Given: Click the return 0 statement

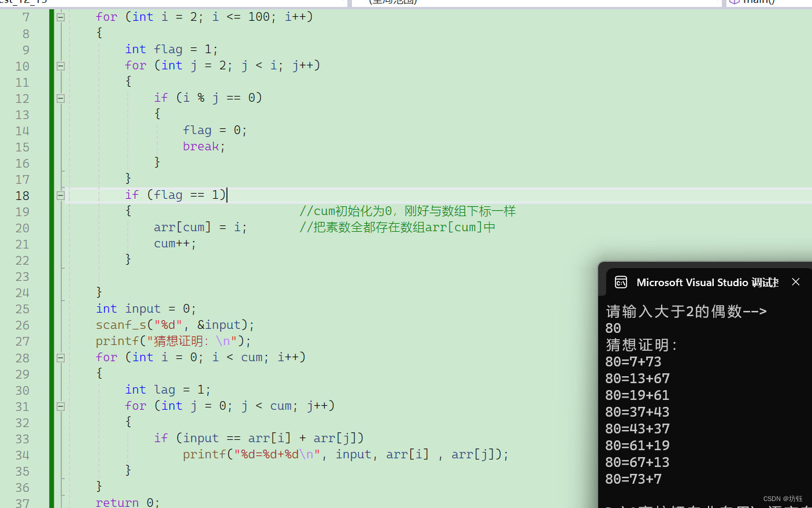Looking at the screenshot, I should (127, 502).
